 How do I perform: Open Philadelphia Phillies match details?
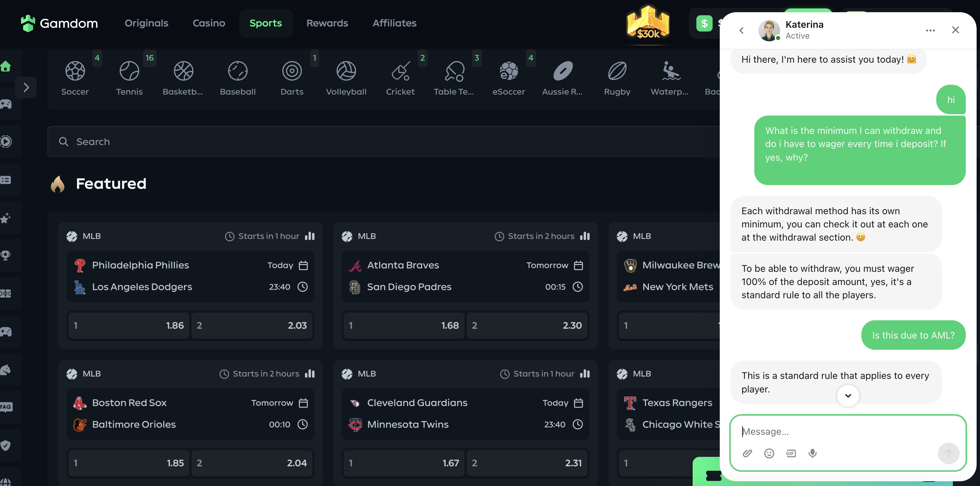click(190, 276)
